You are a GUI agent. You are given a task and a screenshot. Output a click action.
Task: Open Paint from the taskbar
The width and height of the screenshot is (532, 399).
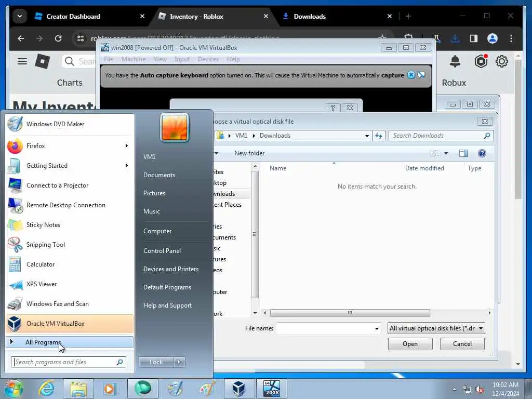(207, 389)
